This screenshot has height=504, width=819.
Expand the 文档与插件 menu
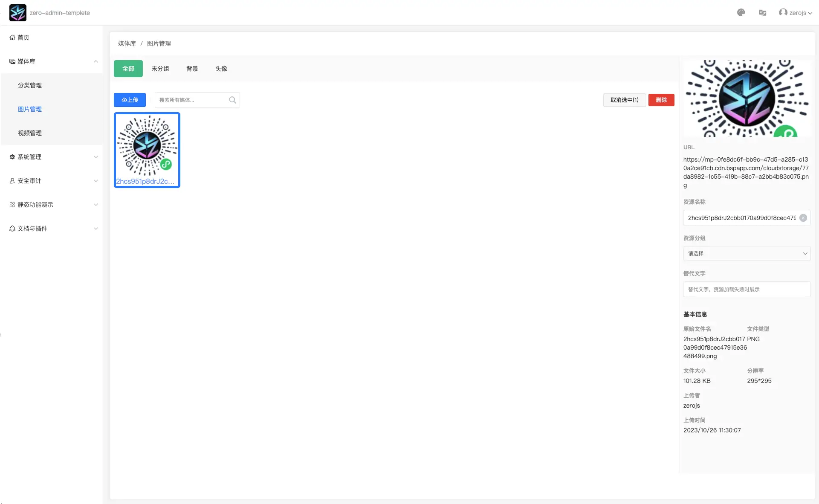pyautogui.click(x=51, y=229)
